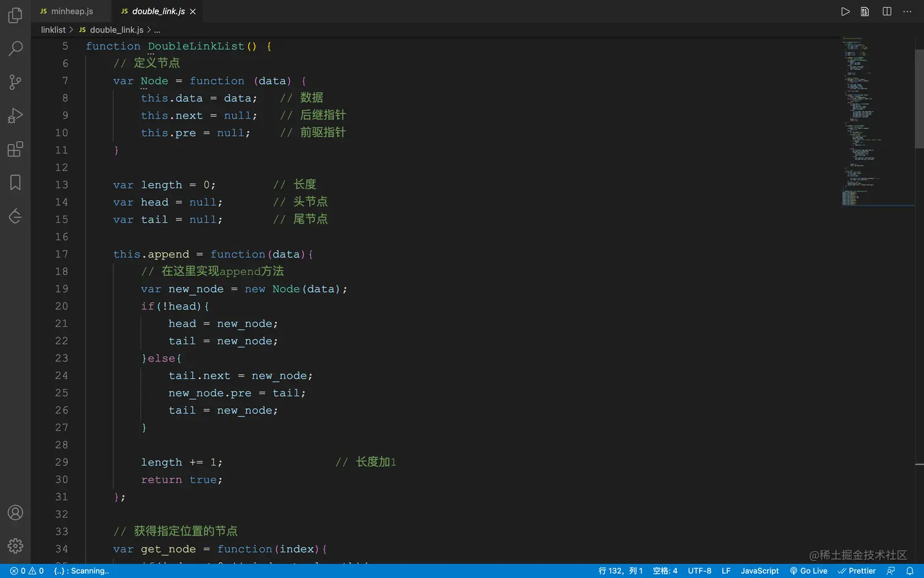This screenshot has height=578, width=924.
Task: Click line number 7 in the gutter
Action: 65,81
